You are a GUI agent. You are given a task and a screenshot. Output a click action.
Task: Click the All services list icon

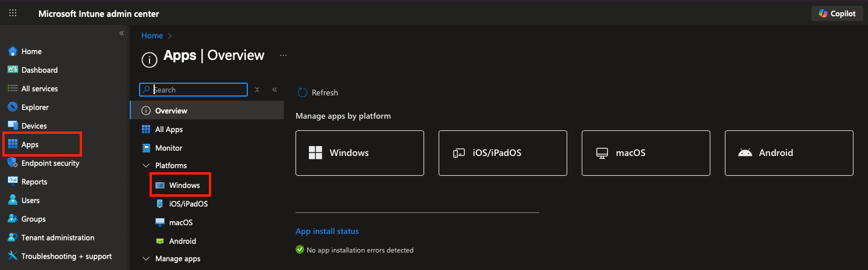point(13,88)
